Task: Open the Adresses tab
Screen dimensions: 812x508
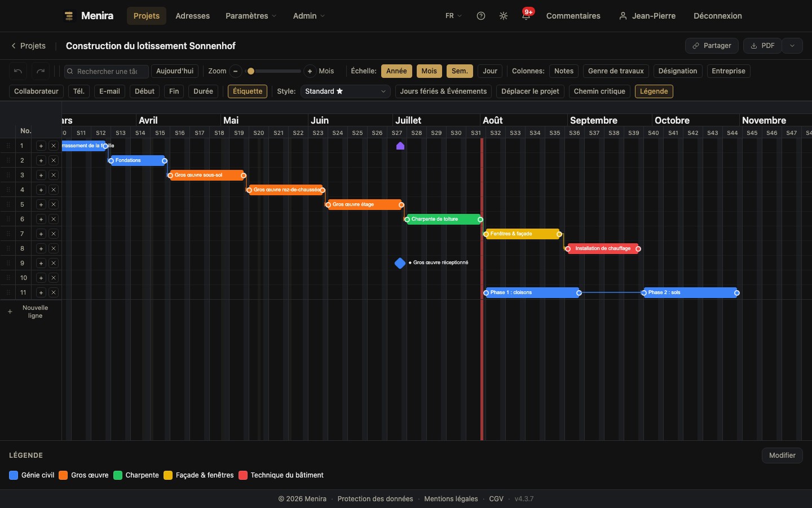Action: [193, 16]
